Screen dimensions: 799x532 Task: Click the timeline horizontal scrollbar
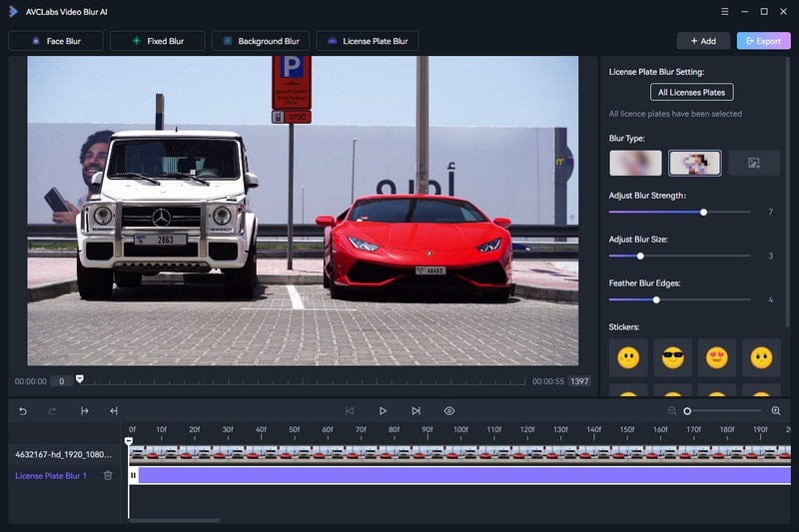[x=175, y=520]
